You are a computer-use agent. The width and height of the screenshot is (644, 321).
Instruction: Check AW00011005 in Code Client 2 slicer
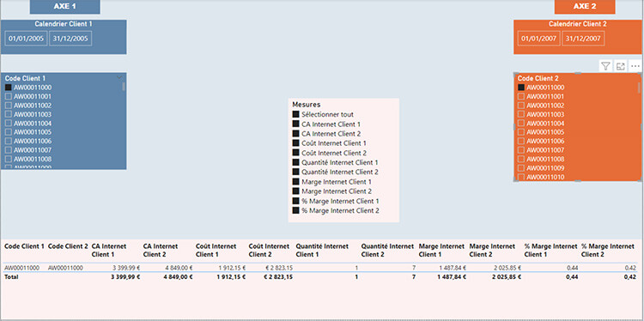pos(521,132)
